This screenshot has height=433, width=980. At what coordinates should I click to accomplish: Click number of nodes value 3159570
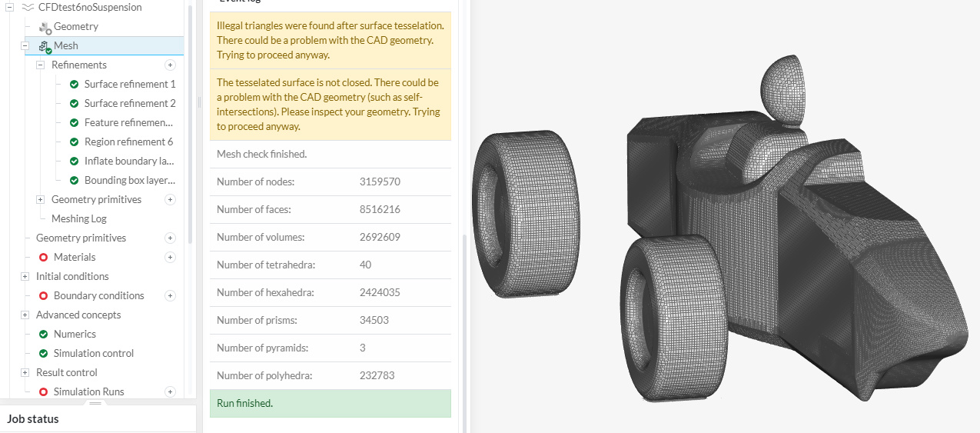380,182
